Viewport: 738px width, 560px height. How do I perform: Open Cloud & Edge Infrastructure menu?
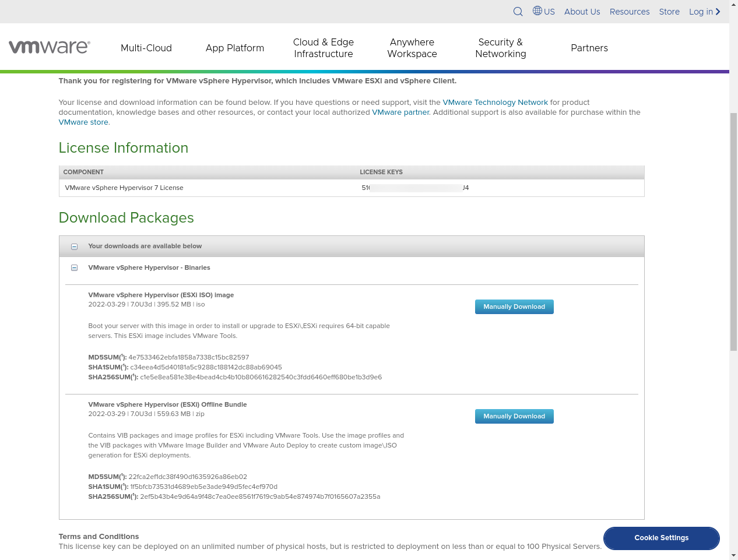[x=324, y=48]
